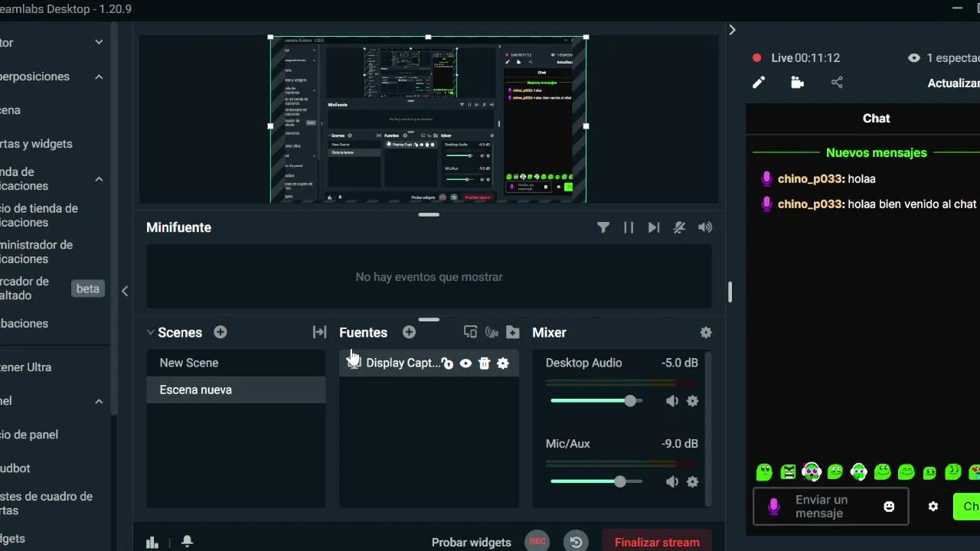980x551 pixels.
Task: Click the camera clip icon under Live
Action: [797, 83]
